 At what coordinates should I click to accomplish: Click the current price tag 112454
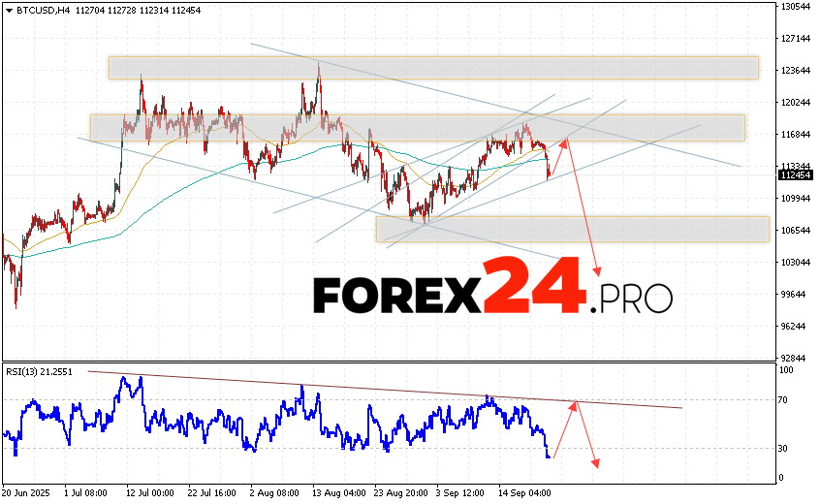pyautogui.click(x=796, y=175)
